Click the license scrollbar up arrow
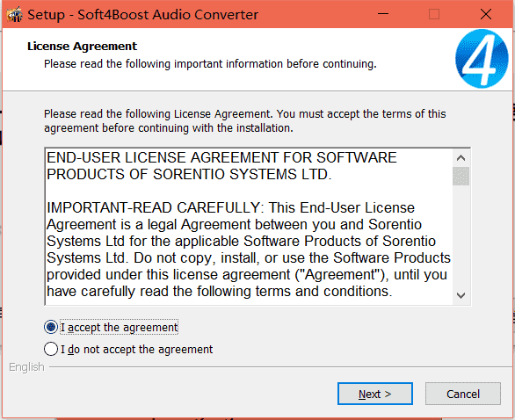Image resolution: width=515 pixels, height=420 pixels. pos(461,158)
